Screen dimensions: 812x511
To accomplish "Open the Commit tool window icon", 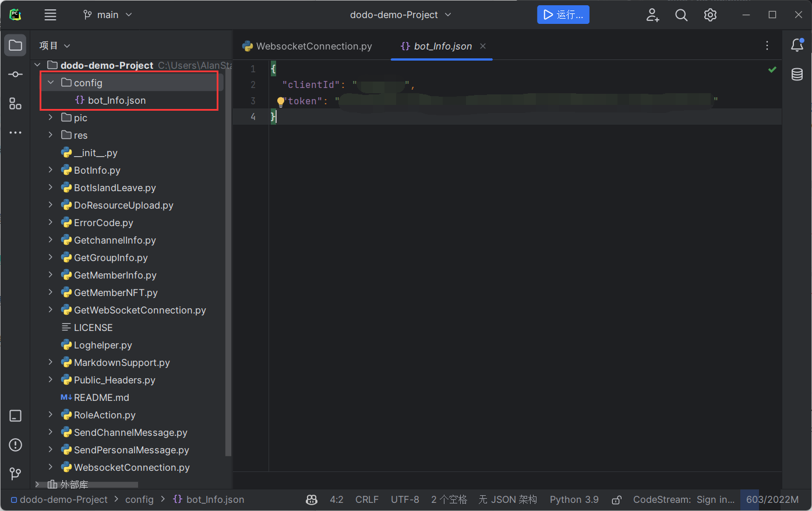I will point(16,75).
